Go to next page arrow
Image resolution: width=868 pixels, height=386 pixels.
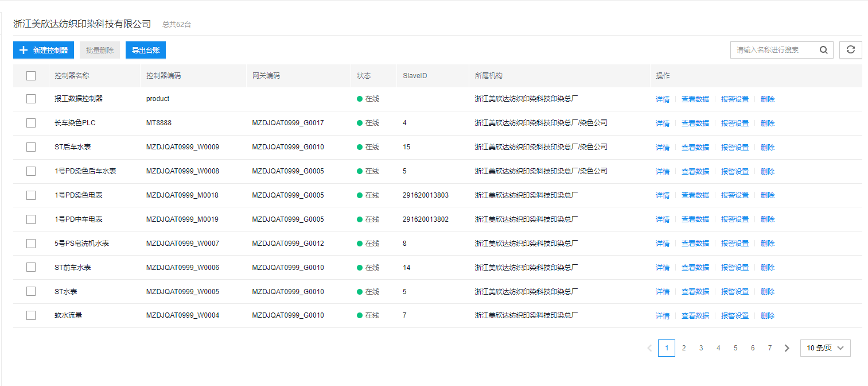coord(787,348)
